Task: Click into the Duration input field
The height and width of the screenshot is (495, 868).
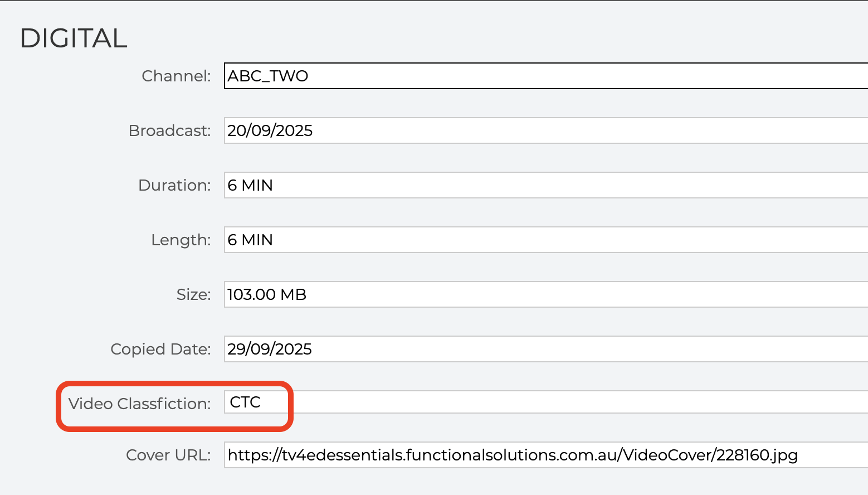Action: (x=546, y=185)
